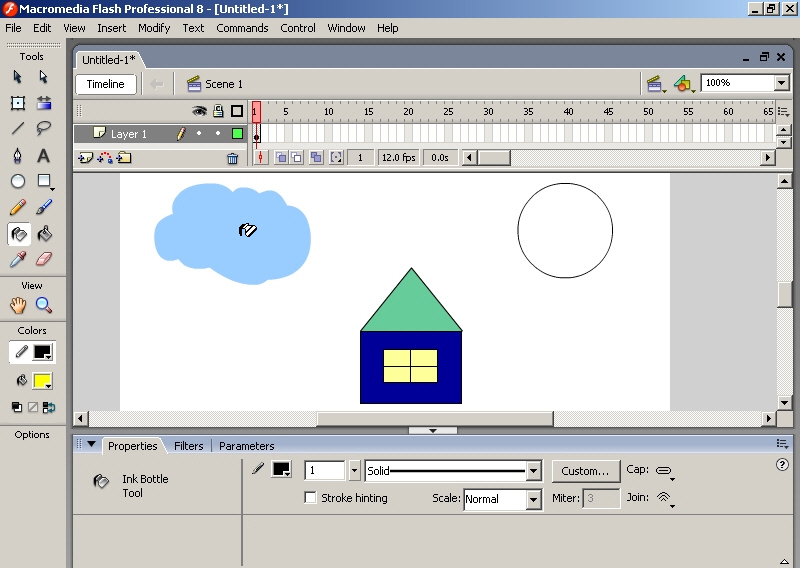Select the Brush tool
The height and width of the screenshot is (568, 801).
coord(44,207)
